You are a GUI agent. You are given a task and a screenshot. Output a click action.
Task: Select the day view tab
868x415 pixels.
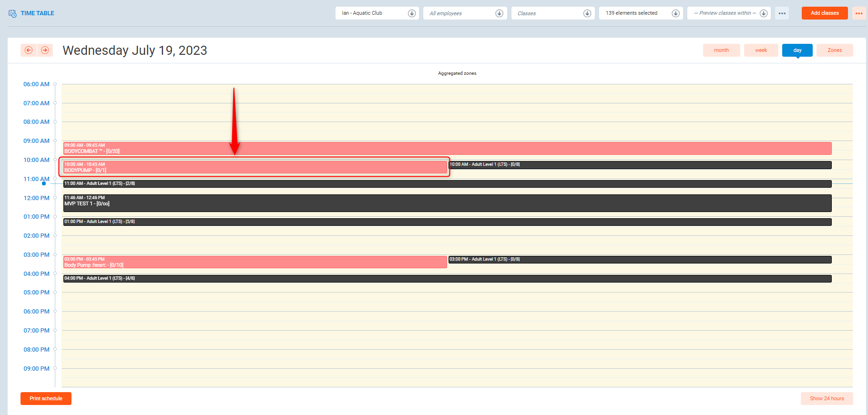[797, 51]
